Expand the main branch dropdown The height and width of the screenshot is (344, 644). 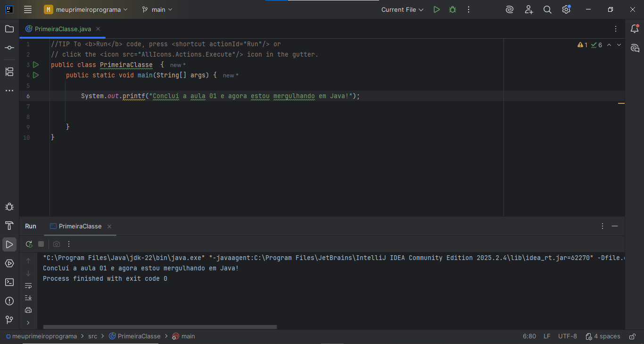[x=157, y=9]
